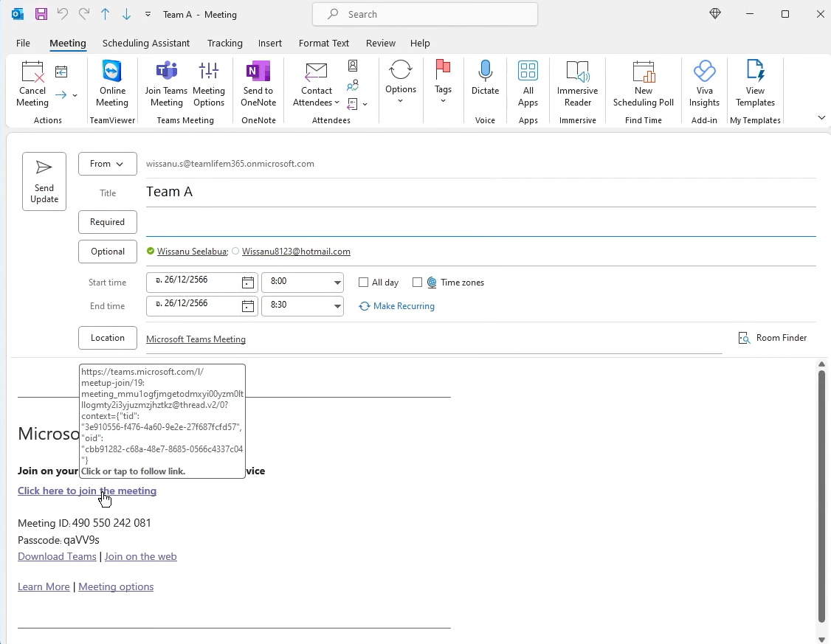Open the Meeting options link in the body
This screenshot has width=831, height=644.
116,586
